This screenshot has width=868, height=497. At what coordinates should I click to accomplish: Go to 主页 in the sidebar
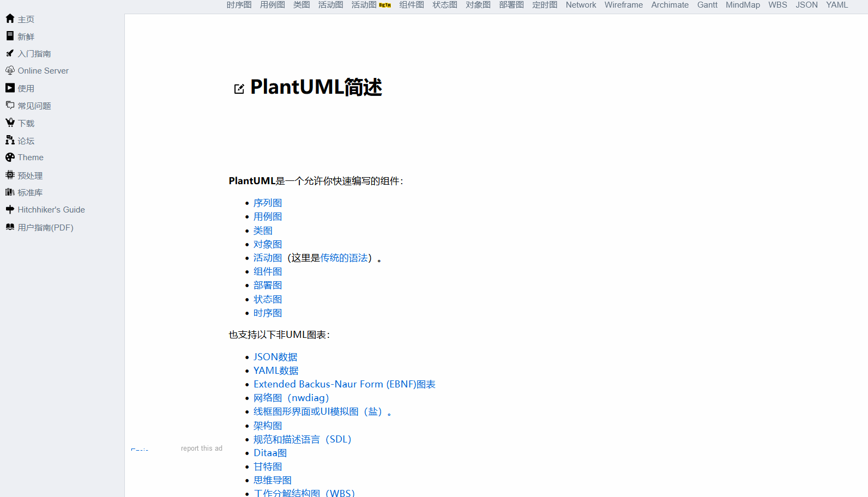26,19
